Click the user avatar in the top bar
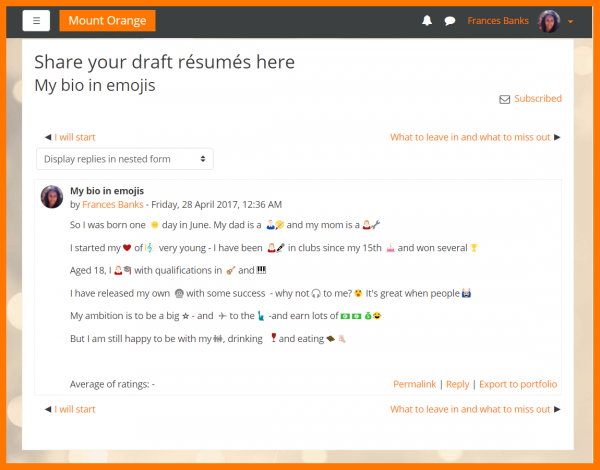600x470 pixels. (x=549, y=21)
